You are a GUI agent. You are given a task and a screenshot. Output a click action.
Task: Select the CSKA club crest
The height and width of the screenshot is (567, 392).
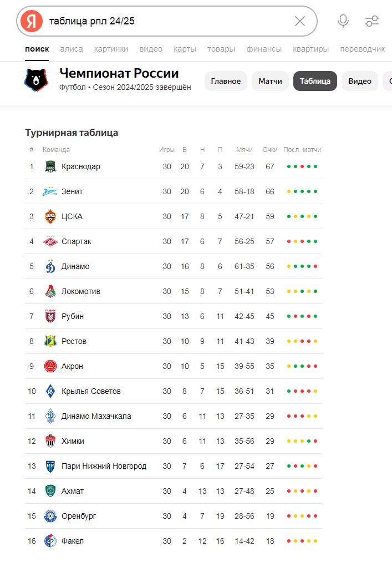click(50, 216)
